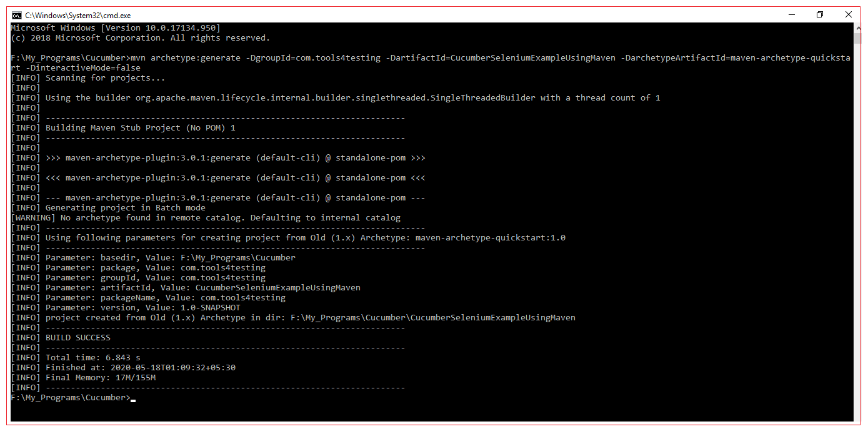This screenshot has width=868, height=429.
Task: Click the Final Memory: 17M/155M line
Action: 83,378
